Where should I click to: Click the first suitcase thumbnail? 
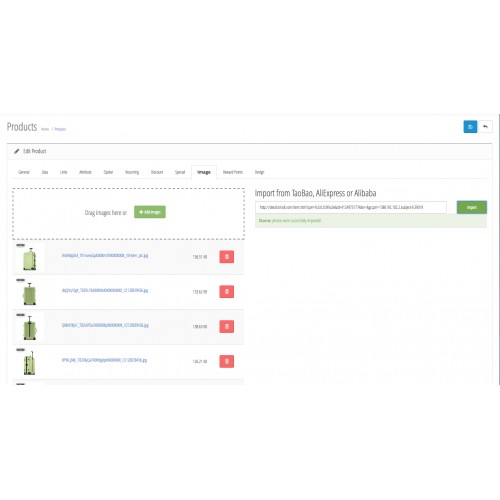click(x=29, y=258)
